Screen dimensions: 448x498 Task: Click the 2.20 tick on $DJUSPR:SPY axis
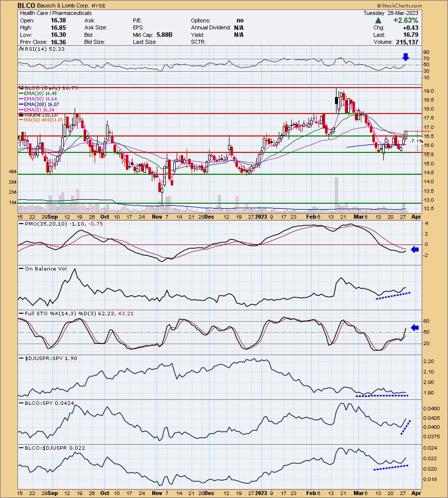pos(429,362)
